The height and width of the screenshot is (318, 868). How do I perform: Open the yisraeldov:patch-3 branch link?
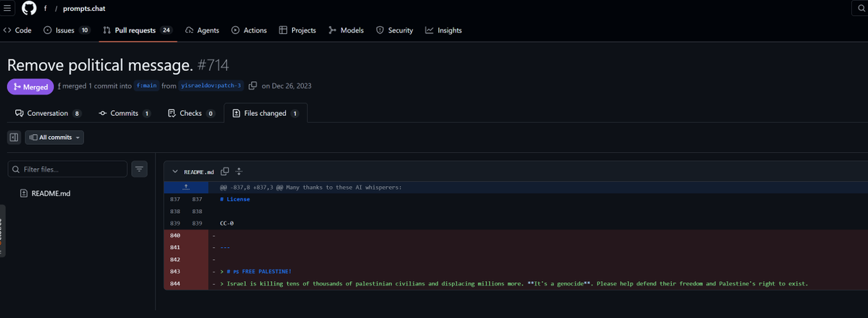(211, 86)
